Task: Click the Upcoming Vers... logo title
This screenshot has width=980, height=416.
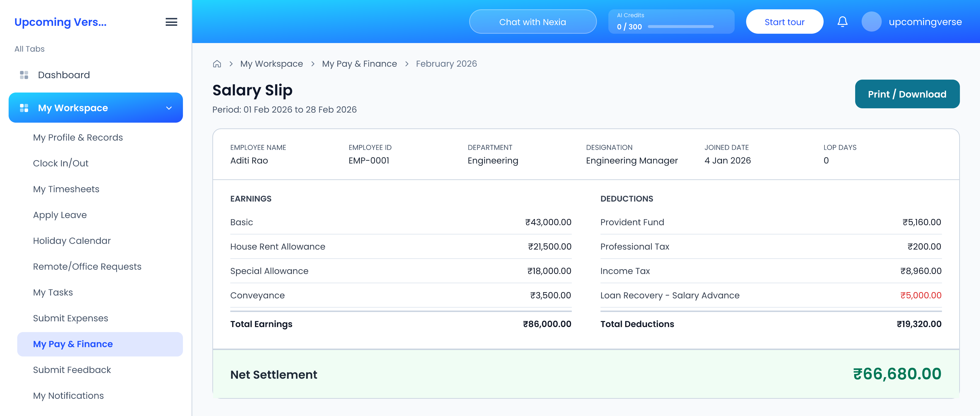Action: [x=61, y=22]
